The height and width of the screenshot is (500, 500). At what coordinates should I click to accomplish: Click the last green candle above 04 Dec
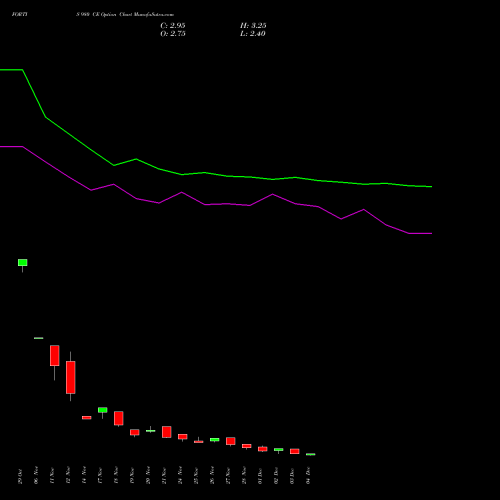click(x=311, y=454)
